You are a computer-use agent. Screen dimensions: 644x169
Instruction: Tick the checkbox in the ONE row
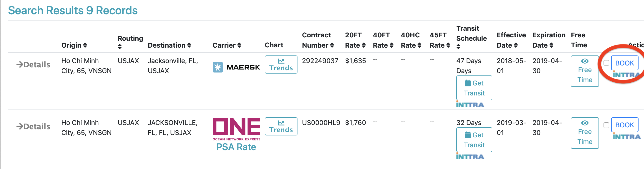point(606,125)
